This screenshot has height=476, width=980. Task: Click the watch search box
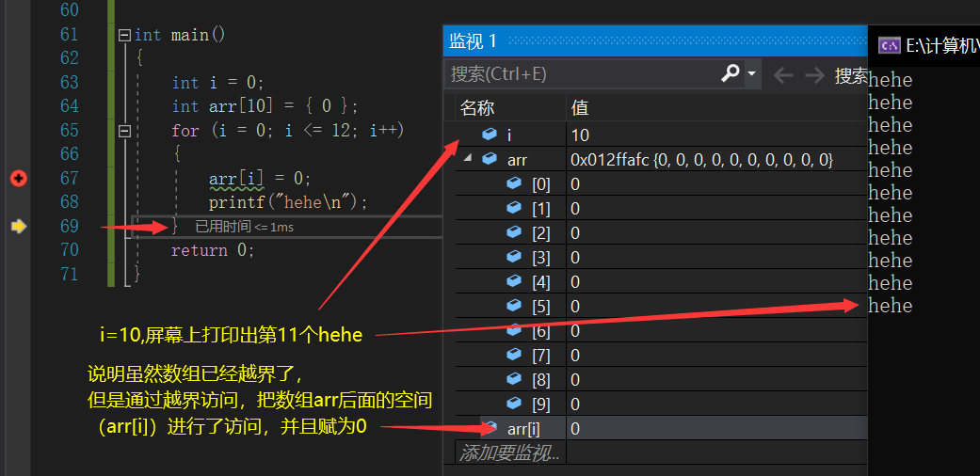tap(583, 74)
